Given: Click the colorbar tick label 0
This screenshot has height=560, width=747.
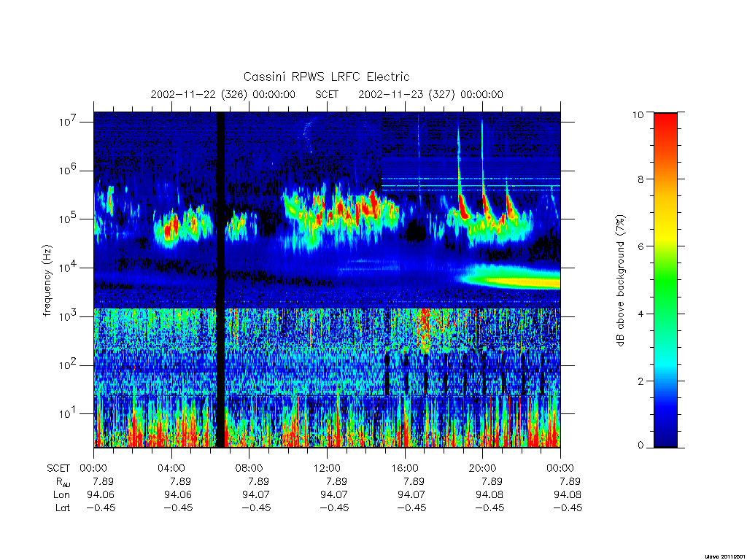Looking at the screenshot, I should tap(640, 446).
